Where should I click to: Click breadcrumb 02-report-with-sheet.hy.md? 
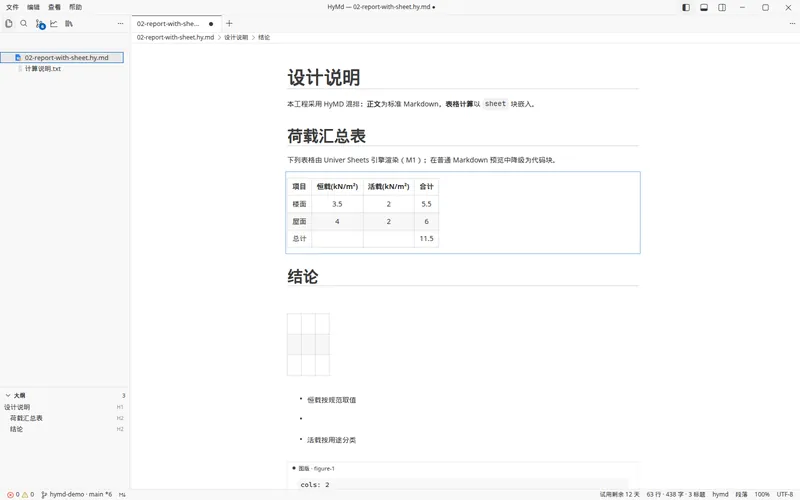(175, 37)
